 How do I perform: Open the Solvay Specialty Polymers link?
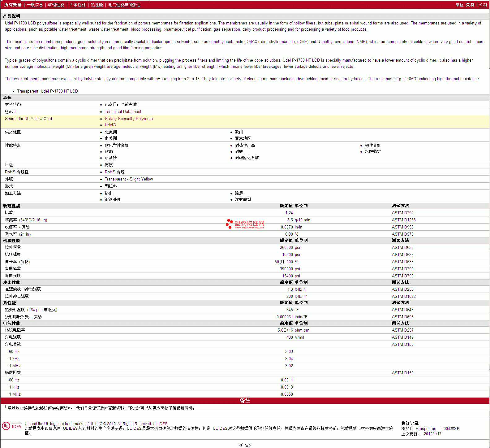129,119
